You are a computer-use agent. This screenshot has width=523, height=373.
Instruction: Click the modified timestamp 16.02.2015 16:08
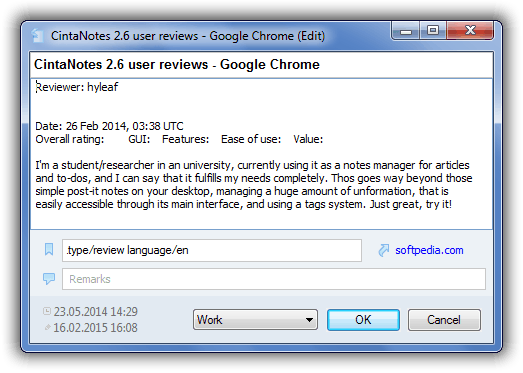[x=95, y=328]
